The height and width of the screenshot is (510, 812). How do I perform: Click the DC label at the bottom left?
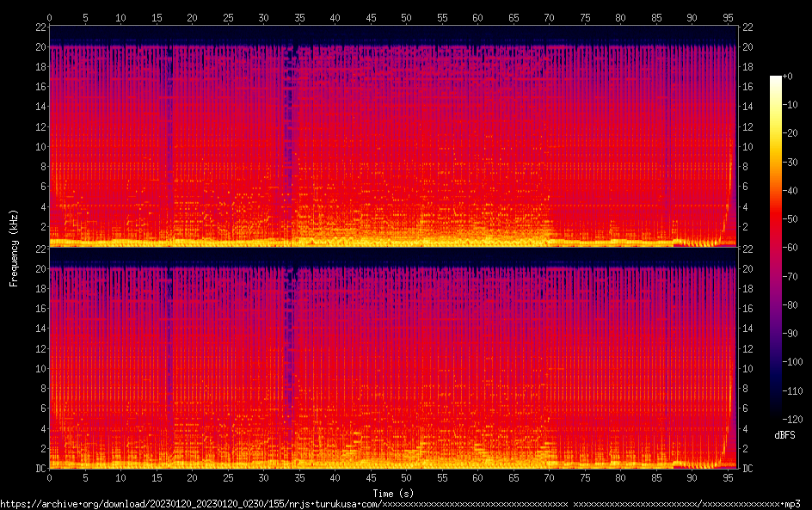[38, 469]
